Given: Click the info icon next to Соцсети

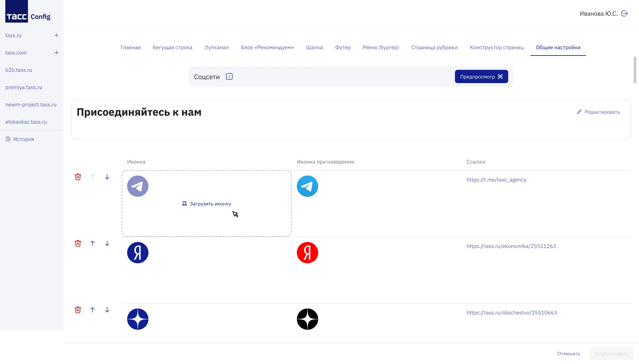Looking at the screenshot, I should click(229, 76).
